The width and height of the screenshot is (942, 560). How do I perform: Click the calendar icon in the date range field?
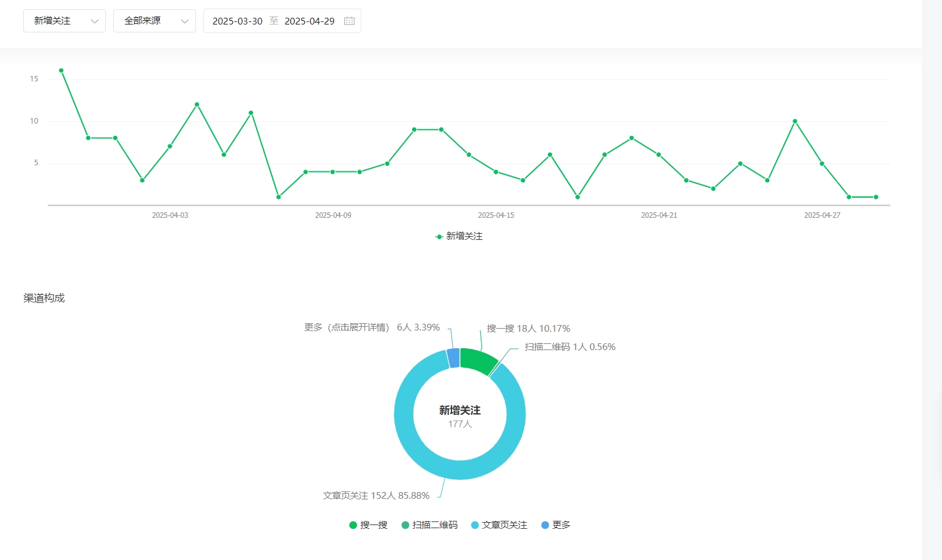[349, 21]
